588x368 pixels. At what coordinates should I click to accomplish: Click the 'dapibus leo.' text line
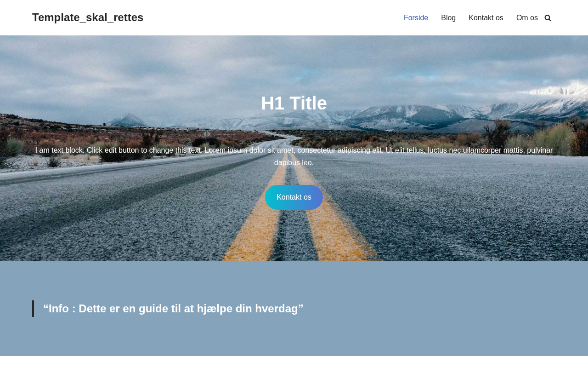click(294, 162)
